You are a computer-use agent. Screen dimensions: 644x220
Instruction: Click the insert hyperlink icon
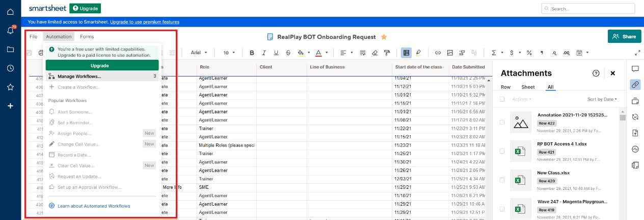pos(438,53)
